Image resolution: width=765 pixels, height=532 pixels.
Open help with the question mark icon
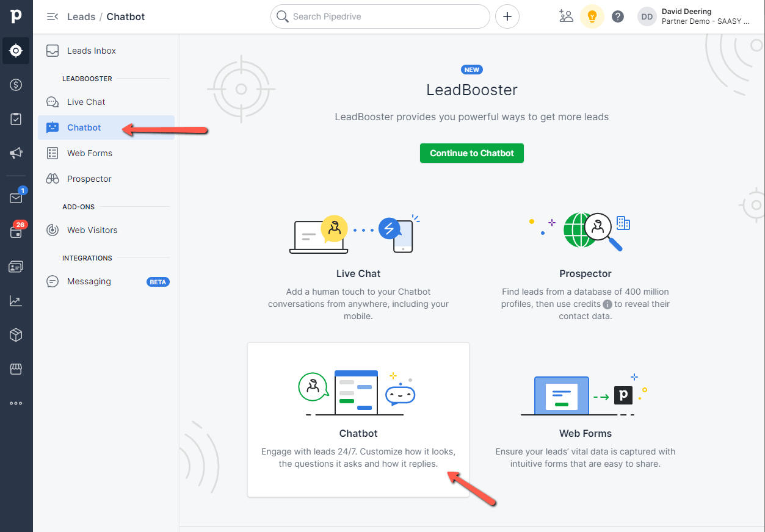[x=617, y=16]
